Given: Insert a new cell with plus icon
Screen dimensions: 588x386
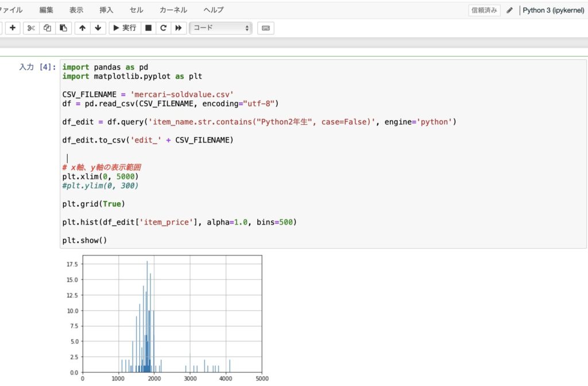Looking at the screenshot, I should 13,28.
